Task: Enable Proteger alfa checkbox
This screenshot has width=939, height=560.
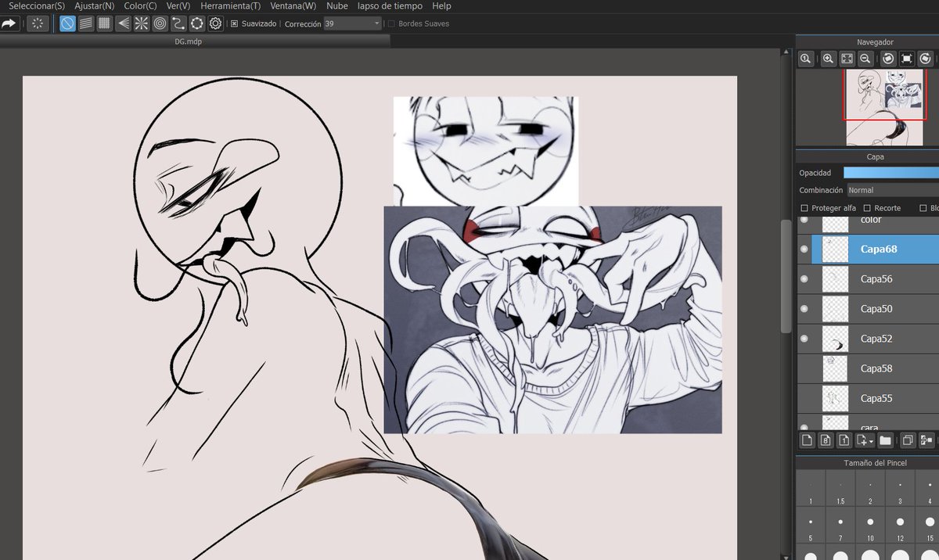Action: point(804,208)
